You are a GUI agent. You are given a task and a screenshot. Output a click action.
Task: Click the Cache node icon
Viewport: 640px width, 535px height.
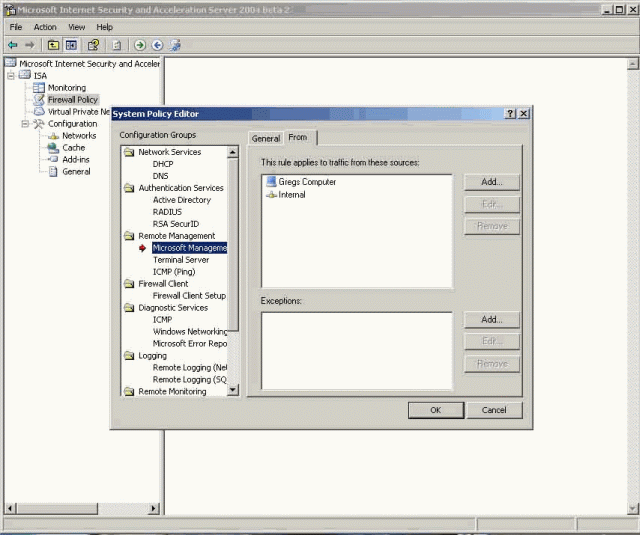pos(53,148)
